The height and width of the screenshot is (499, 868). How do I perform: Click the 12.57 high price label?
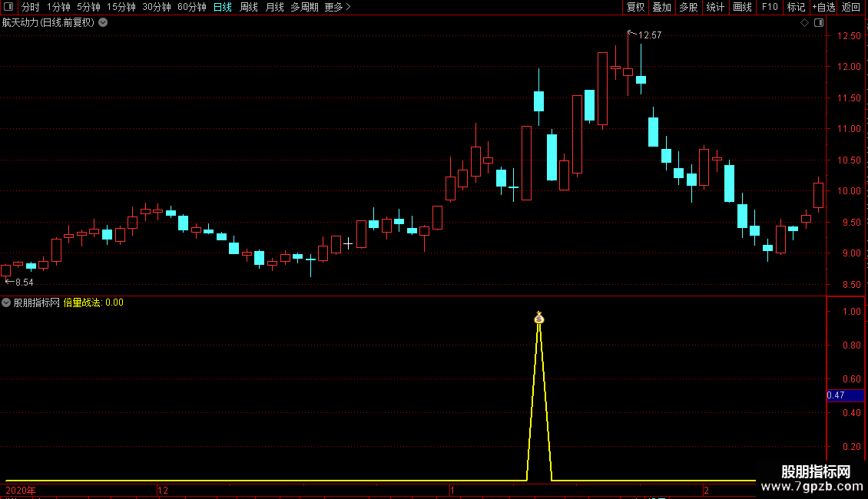pyautogui.click(x=650, y=35)
